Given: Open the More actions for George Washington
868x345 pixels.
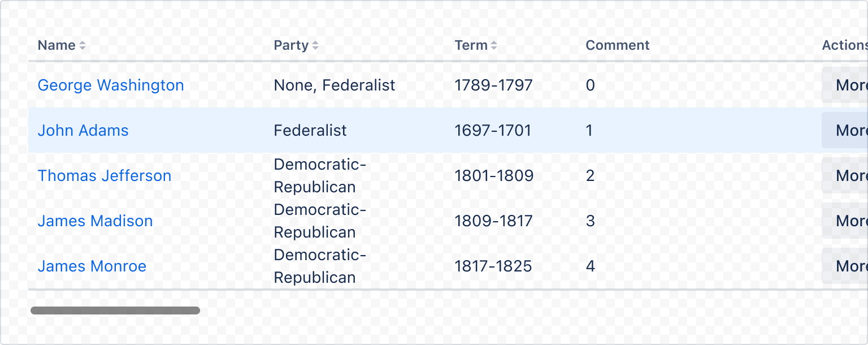Looking at the screenshot, I should pyautogui.click(x=848, y=85).
